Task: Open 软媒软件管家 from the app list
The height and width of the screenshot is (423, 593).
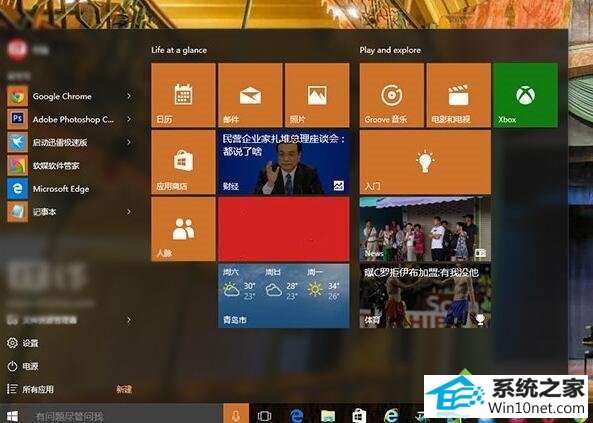Action: (x=62, y=165)
